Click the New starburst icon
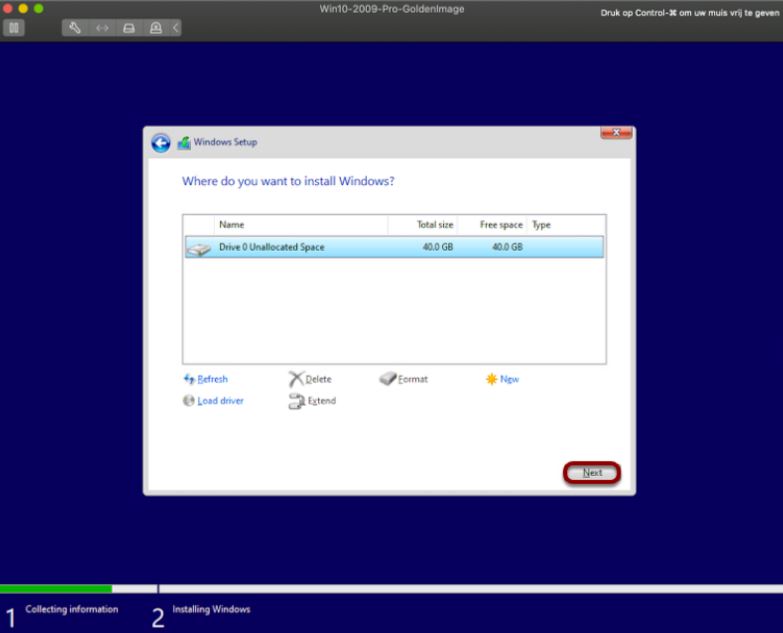 [491, 379]
